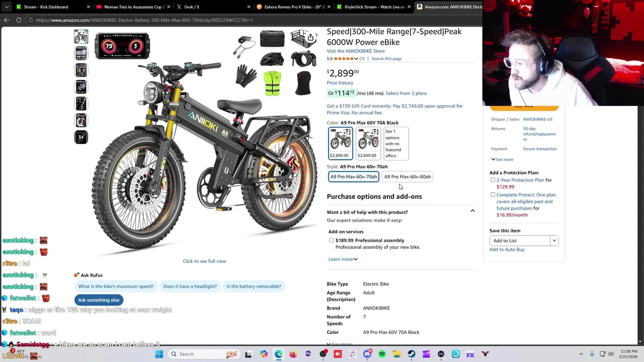The height and width of the screenshot is (362, 644).
Task: Open Steam from the taskbar
Action: [412, 354]
